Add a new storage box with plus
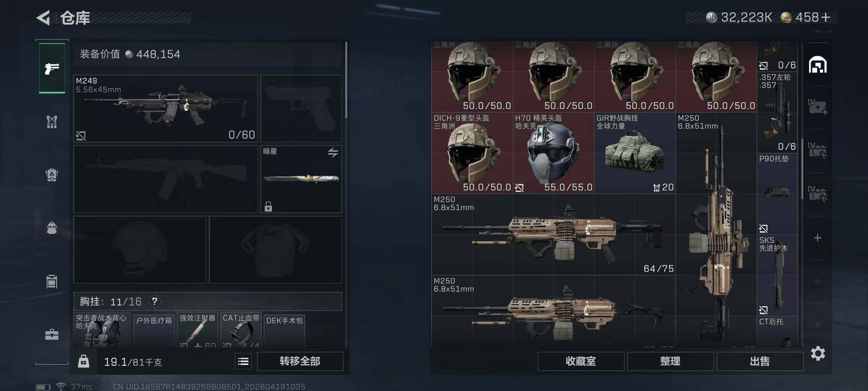This screenshot has height=391, width=868. pyautogui.click(x=817, y=238)
